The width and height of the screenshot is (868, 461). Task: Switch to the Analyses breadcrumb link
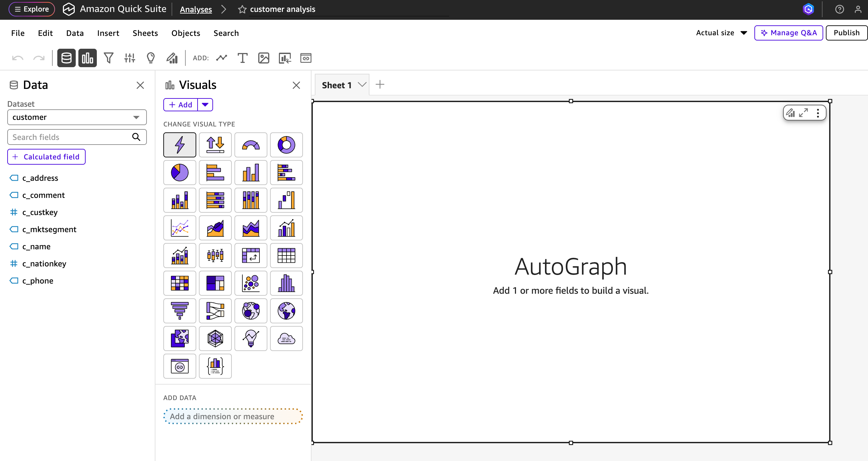pos(196,9)
